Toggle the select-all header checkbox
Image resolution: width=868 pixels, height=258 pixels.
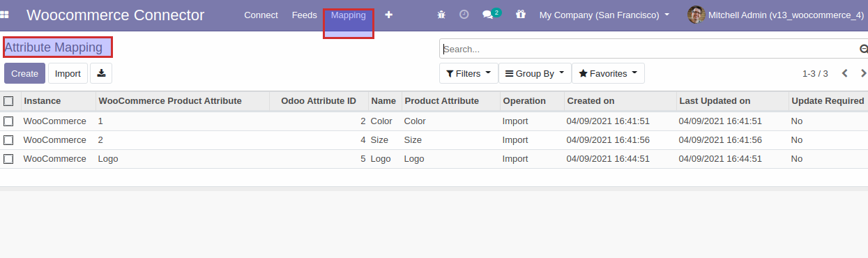coord(8,101)
